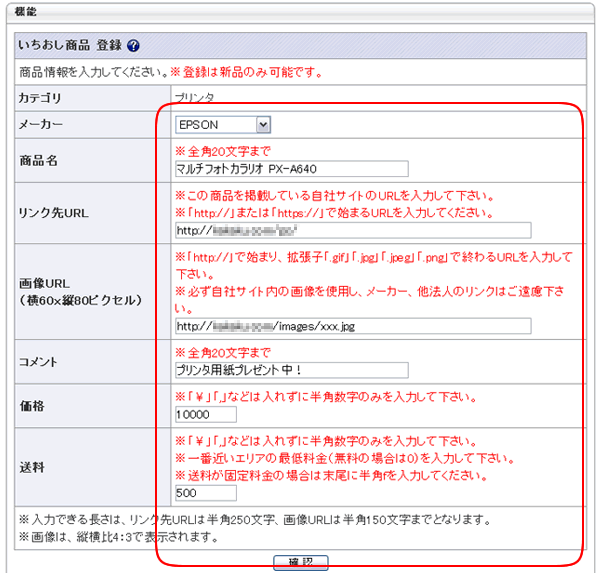
Task: Open the メーカー dropdown showing EPSON
Action: 222,124
